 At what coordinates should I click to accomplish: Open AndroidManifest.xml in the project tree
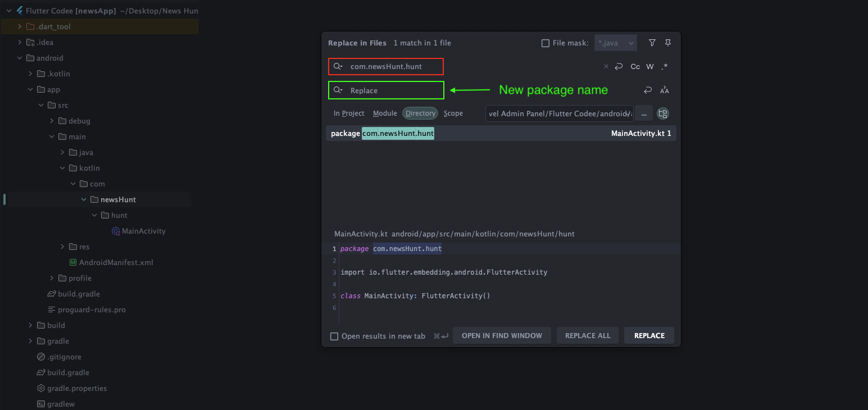coord(116,262)
